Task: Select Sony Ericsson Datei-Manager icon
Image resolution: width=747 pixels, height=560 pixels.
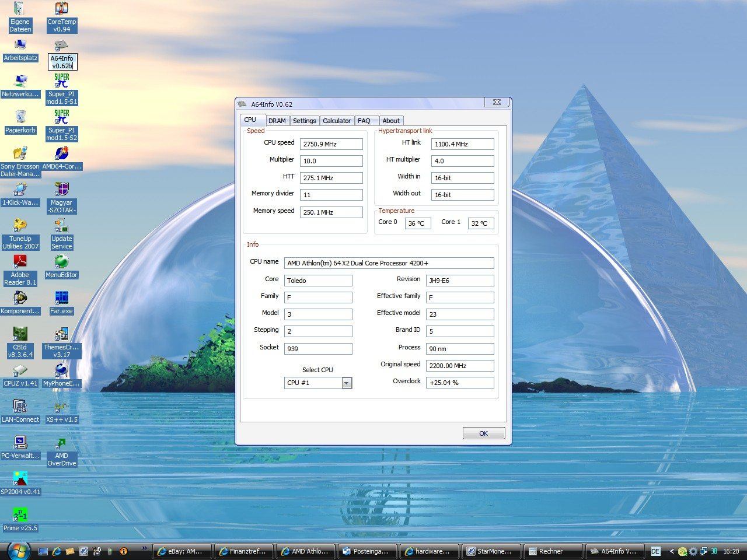Action: pyautogui.click(x=20, y=162)
